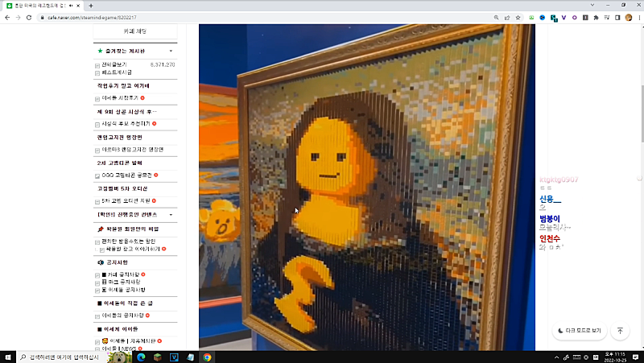Screen dimensions: 644x363
Task: Open the Windows notification center icon
Action: tap(636, 357)
